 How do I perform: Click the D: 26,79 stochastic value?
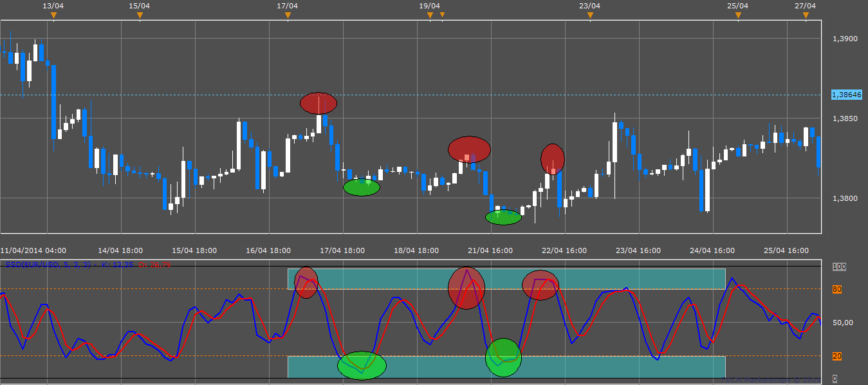[154, 264]
